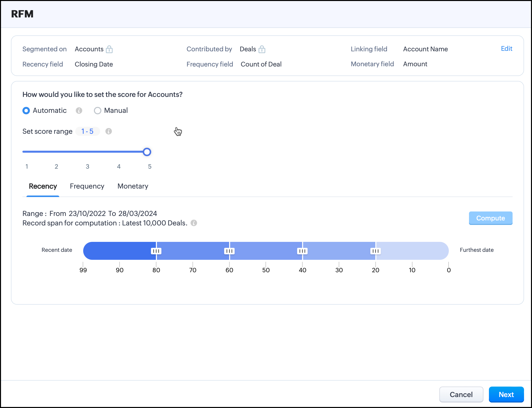Select the Manual scoring radio button
This screenshot has height=408, width=532.
tap(98, 111)
